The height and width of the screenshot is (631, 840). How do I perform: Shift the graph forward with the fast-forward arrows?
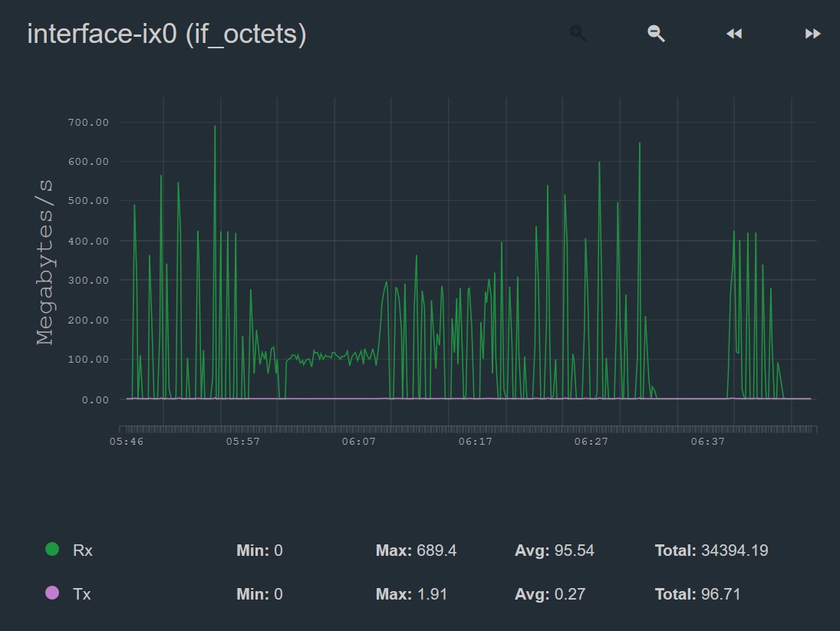click(812, 34)
